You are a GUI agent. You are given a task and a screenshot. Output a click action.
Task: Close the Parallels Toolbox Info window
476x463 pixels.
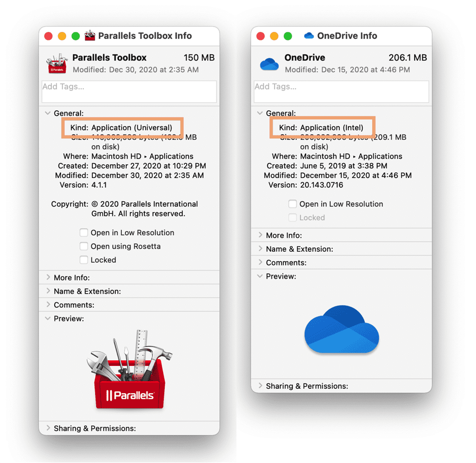[49, 36]
